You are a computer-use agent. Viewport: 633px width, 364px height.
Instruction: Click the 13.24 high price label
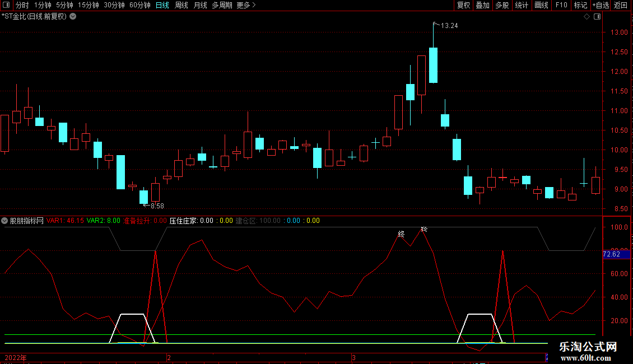pos(449,26)
